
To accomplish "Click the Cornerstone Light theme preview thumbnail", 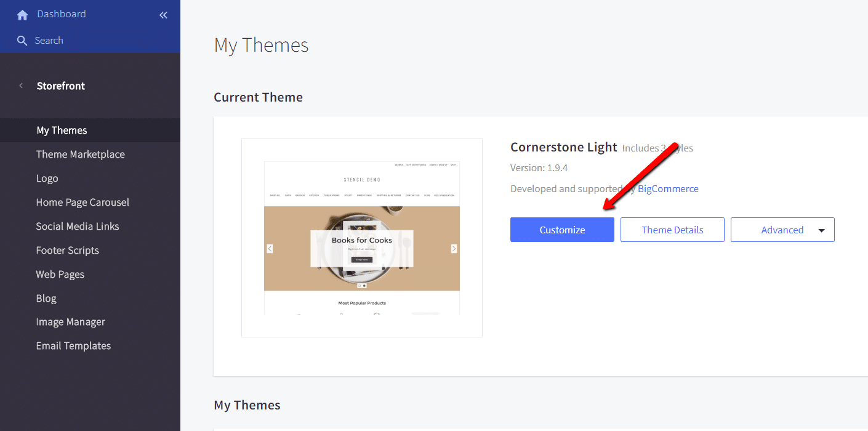I will 361,238.
